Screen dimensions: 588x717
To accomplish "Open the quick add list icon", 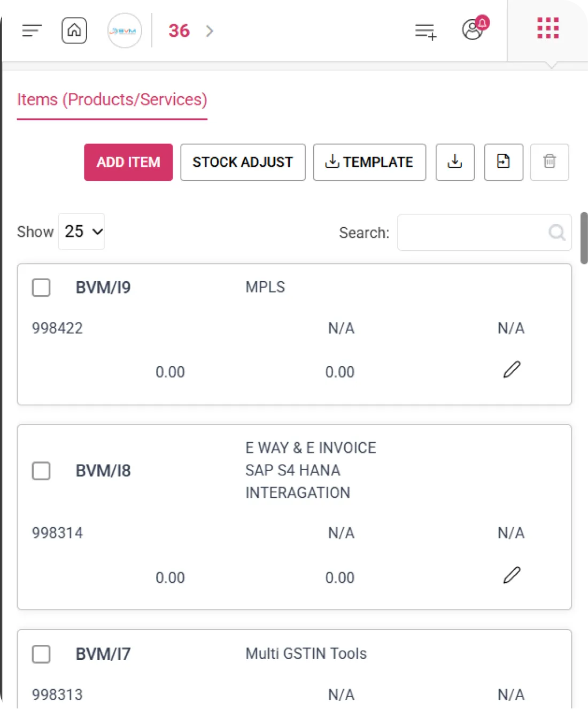I will (425, 31).
